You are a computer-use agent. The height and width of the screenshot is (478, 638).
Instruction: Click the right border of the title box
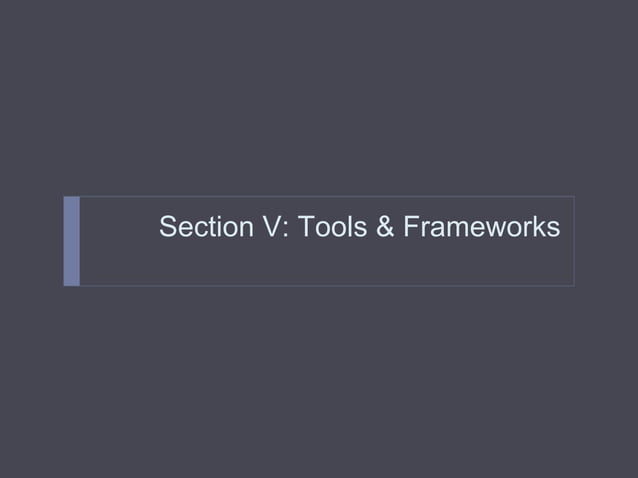574,241
